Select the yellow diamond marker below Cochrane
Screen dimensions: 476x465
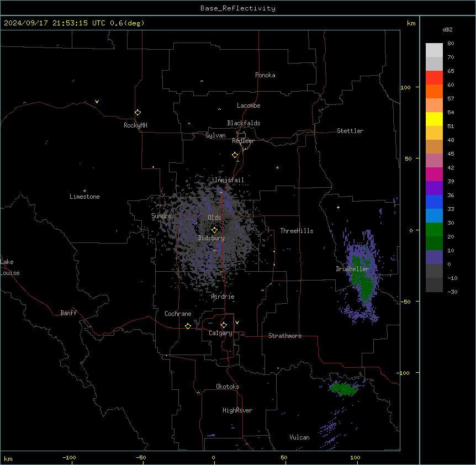188,326
